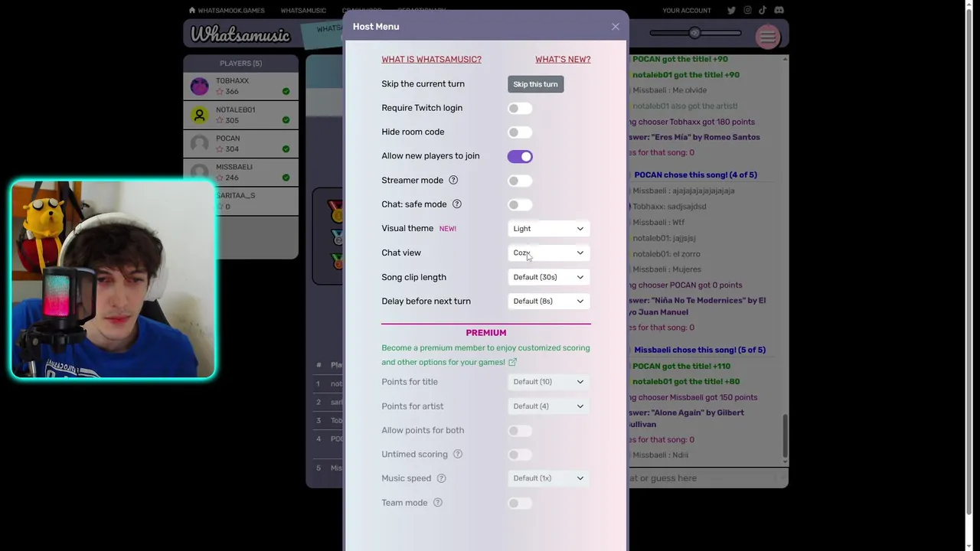Disable Allow new players to join
980x551 pixels.
[x=520, y=156]
